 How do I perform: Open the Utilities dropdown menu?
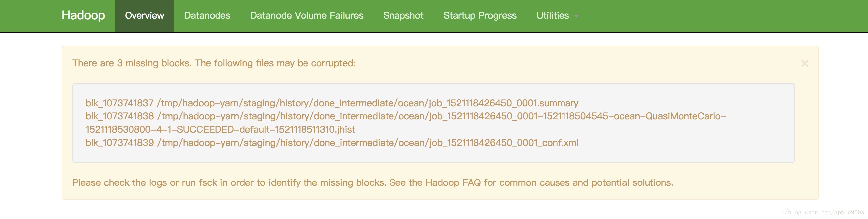pos(557,16)
